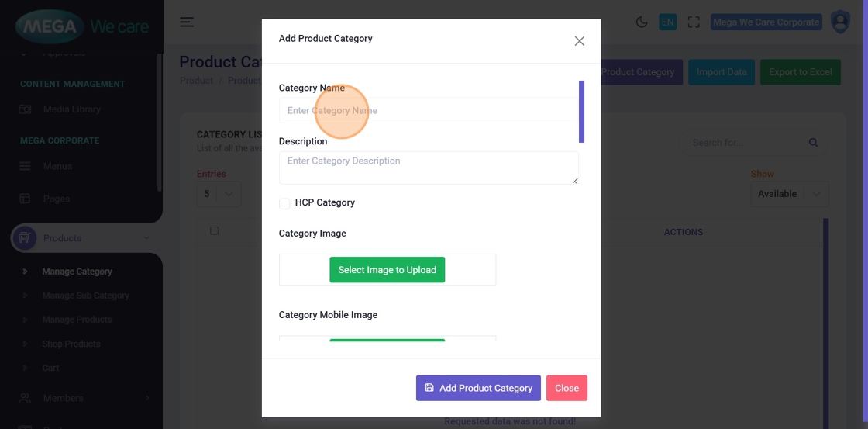Click Select Image to Upload button
This screenshot has width=868, height=429.
(x=387, y=270)
